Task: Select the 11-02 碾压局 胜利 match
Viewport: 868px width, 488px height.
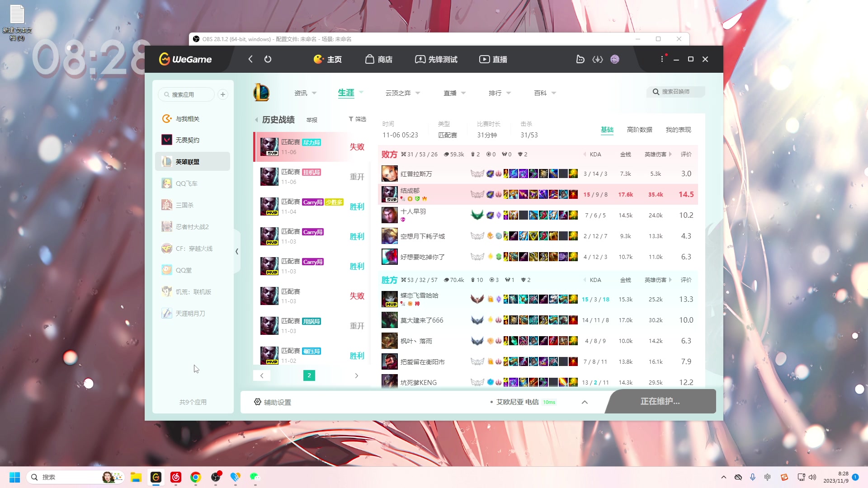Action: 312,356
